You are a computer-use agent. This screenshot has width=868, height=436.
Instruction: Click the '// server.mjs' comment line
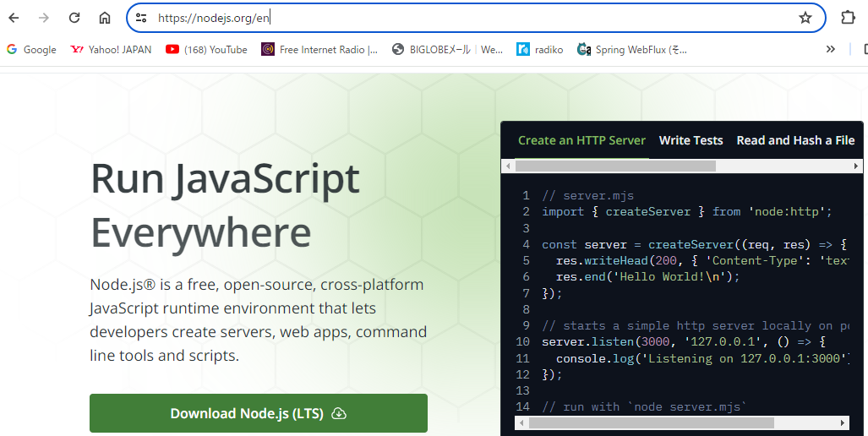[588, 195]
